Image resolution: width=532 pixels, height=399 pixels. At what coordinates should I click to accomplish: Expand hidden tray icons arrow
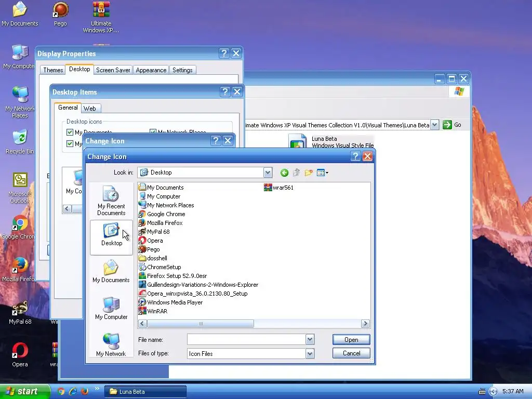(494, 392)
